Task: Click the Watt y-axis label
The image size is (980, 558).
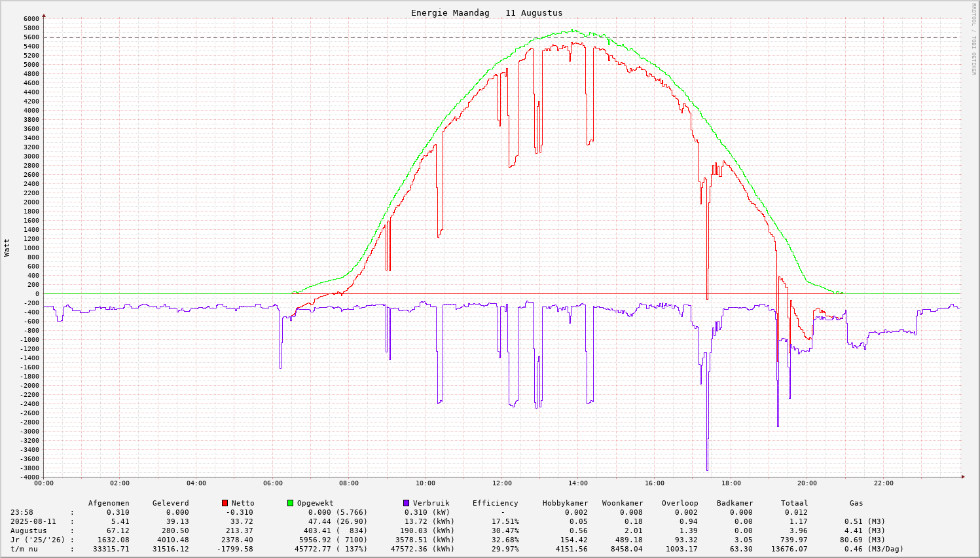Action: pos(7,248)
